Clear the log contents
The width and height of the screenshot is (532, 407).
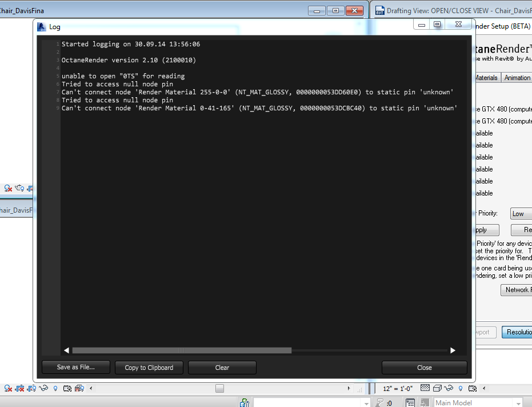(222, 368)
